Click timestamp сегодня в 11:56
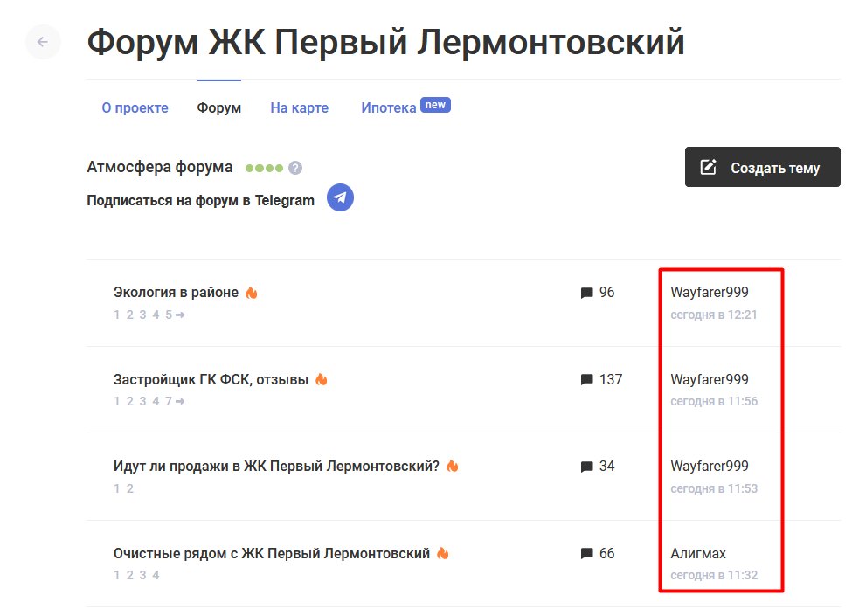Image resolution: width=859 pixels, height=616 pixels. (x=714, y=401)
